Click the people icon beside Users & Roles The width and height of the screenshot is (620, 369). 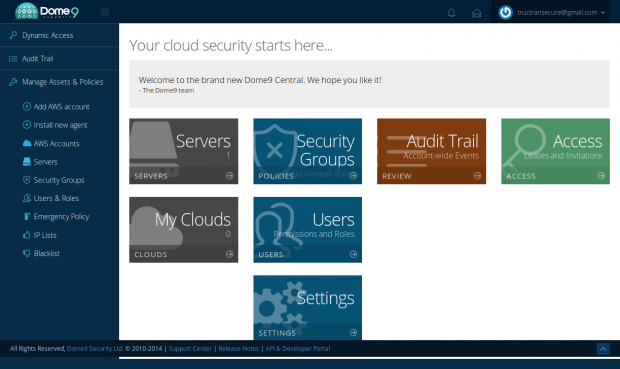click(26, 198)
